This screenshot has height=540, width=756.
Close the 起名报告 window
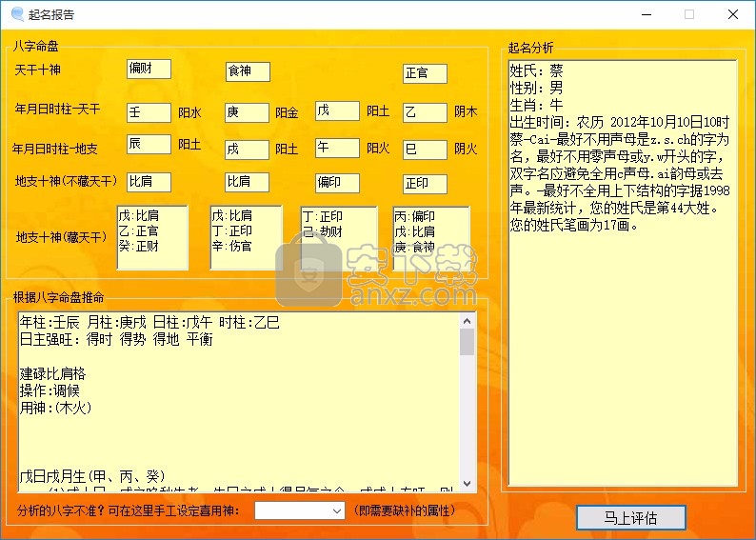(733, 14)
